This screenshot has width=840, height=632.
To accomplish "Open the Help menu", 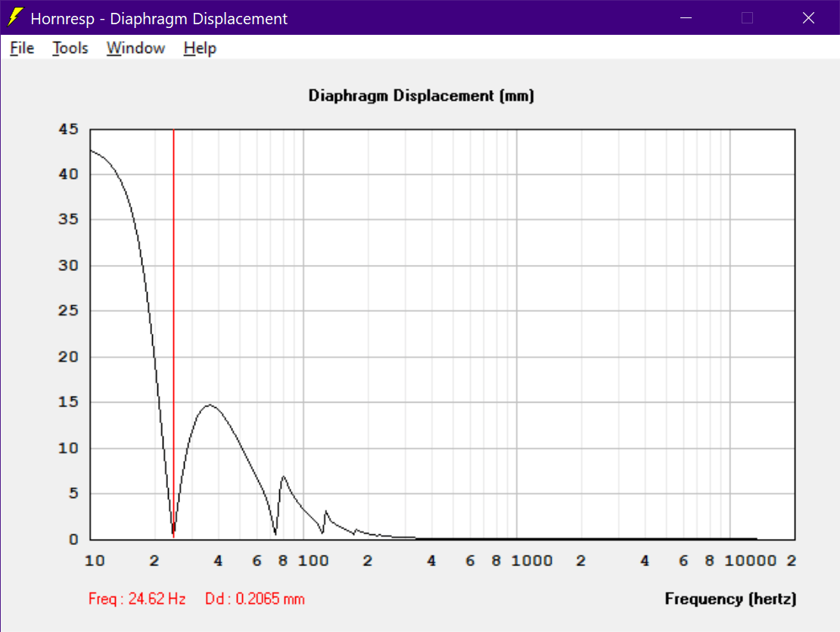I will coord(200,48).
